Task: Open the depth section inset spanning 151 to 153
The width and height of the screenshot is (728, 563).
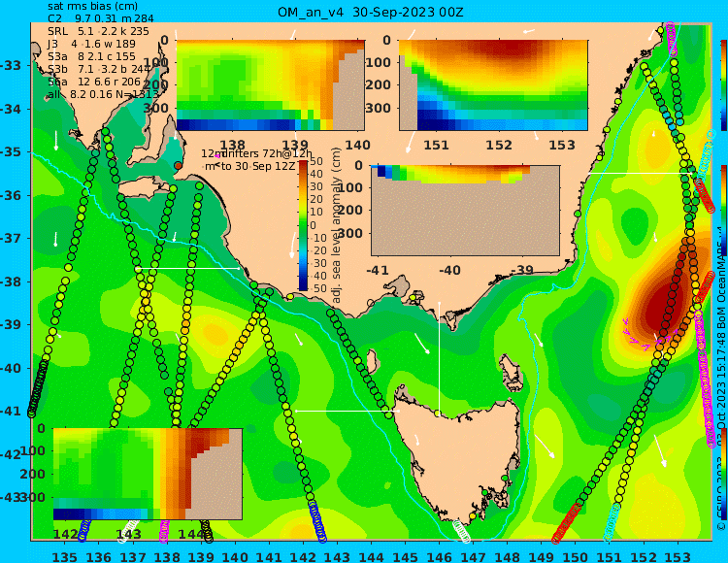Action: coord(493,85)
